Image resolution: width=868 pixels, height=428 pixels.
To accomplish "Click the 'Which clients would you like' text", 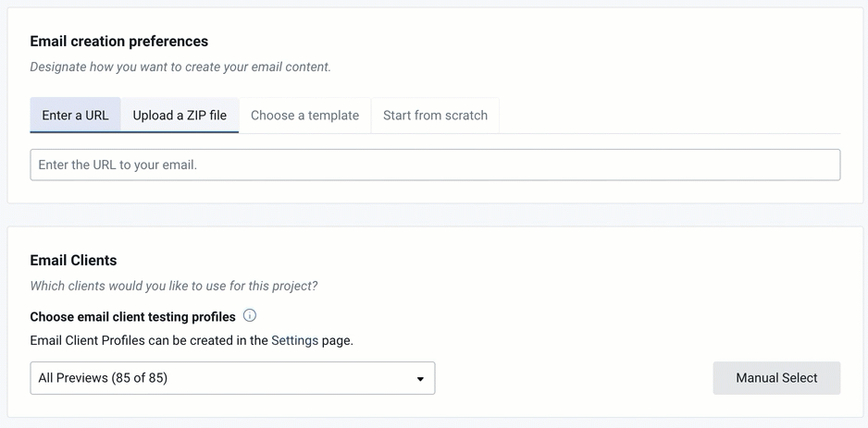I will (x=174, y=287).
